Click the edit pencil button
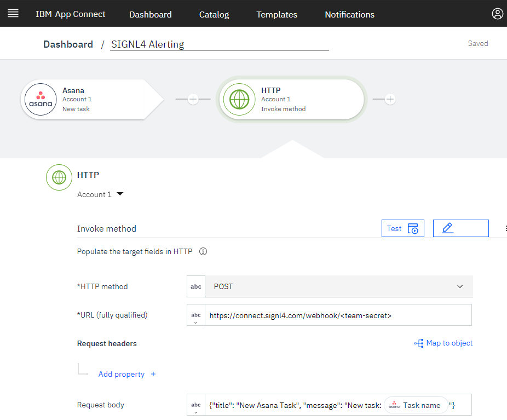The width and height of the screenshot is (507, 420). [x=461, y=228]
